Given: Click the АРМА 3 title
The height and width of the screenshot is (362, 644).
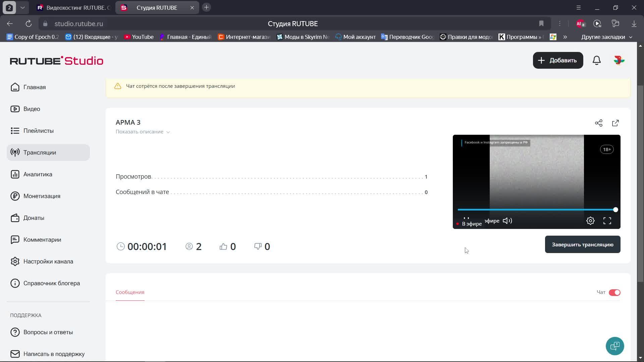Looking at the screenshot, I should tap(128, 122).
